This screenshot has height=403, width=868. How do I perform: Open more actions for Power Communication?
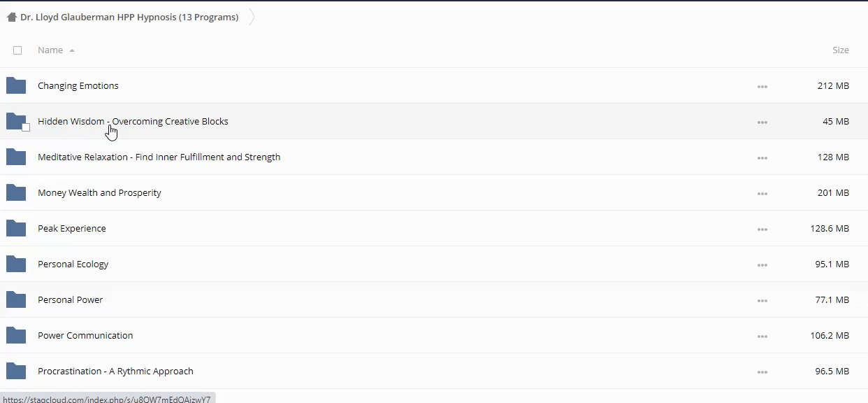762,337
